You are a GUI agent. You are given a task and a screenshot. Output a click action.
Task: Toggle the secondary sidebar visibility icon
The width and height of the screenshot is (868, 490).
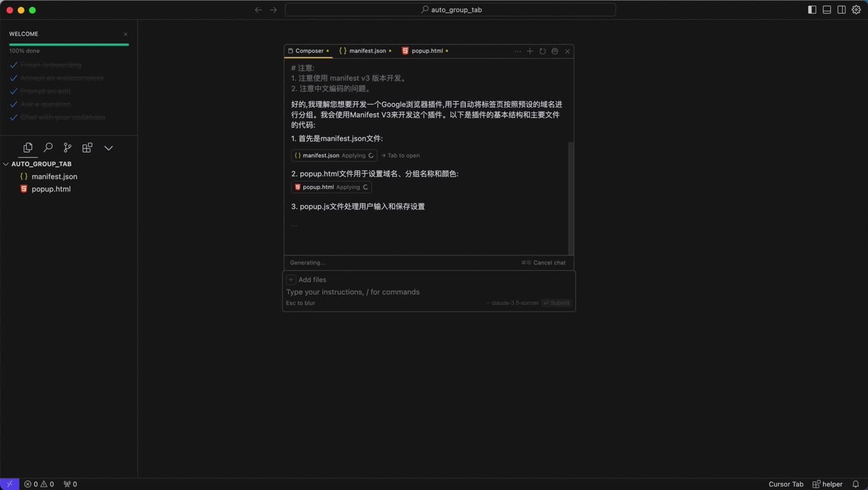841,9
